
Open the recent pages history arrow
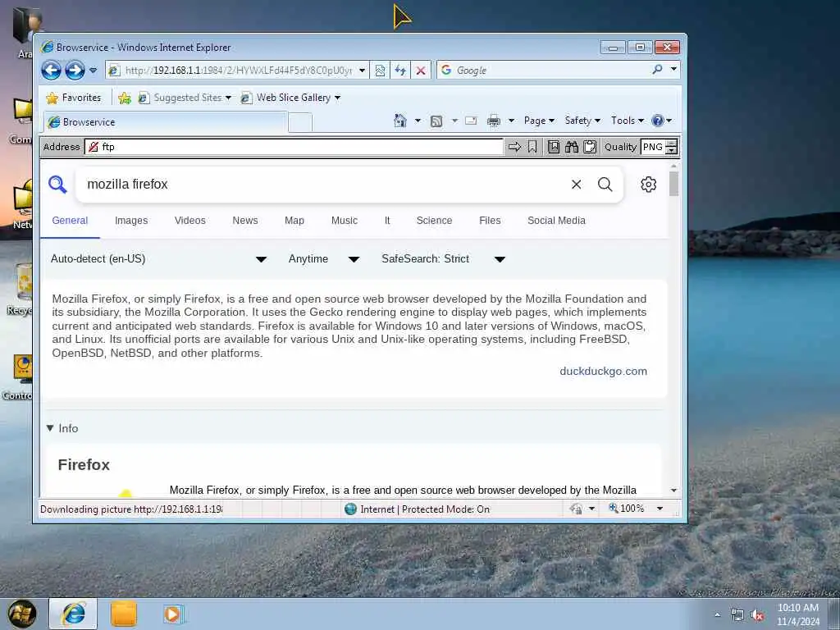pos(94,71)
